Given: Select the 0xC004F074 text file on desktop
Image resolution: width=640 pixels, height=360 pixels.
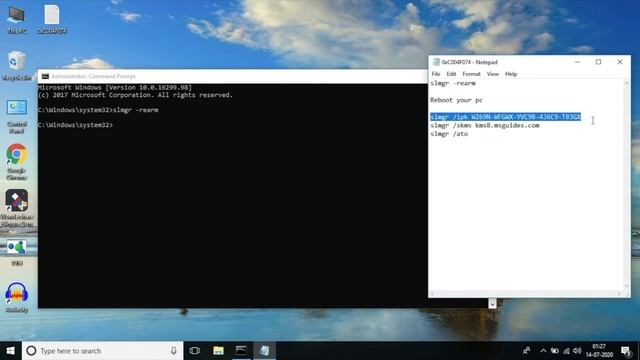Looking at the screenshot, I should point(52,19).
